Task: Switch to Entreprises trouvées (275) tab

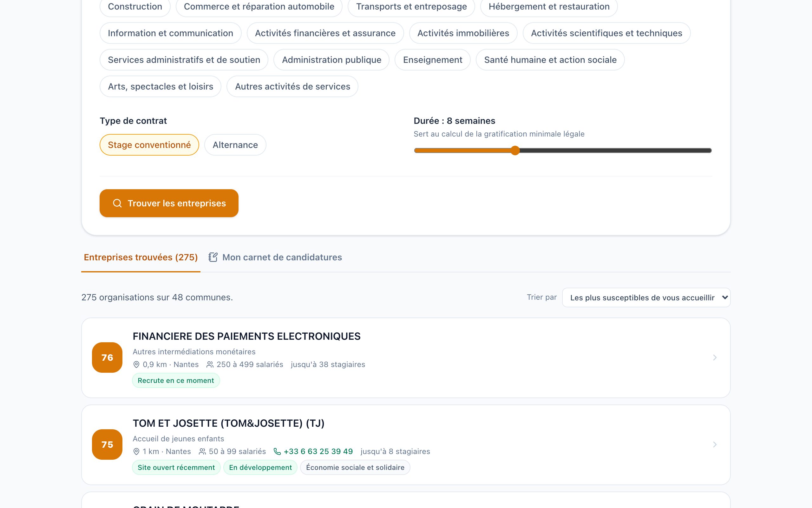Action: (x=141, y=257)
